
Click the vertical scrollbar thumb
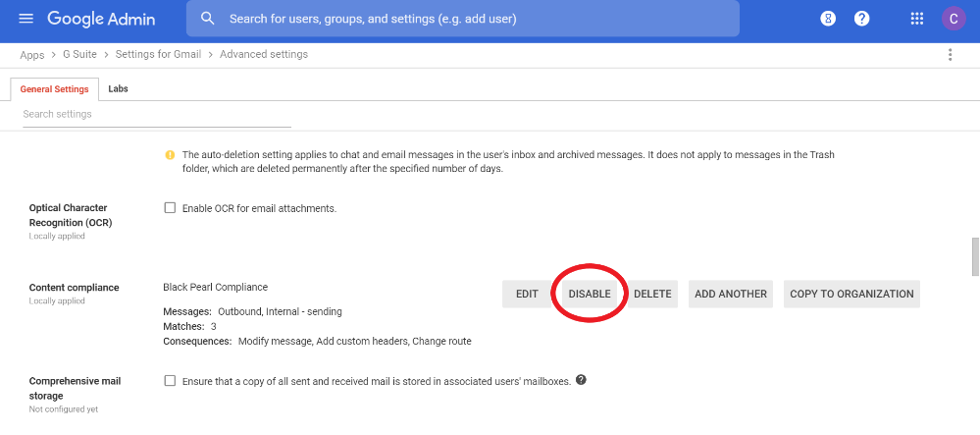tap(975, 256)
